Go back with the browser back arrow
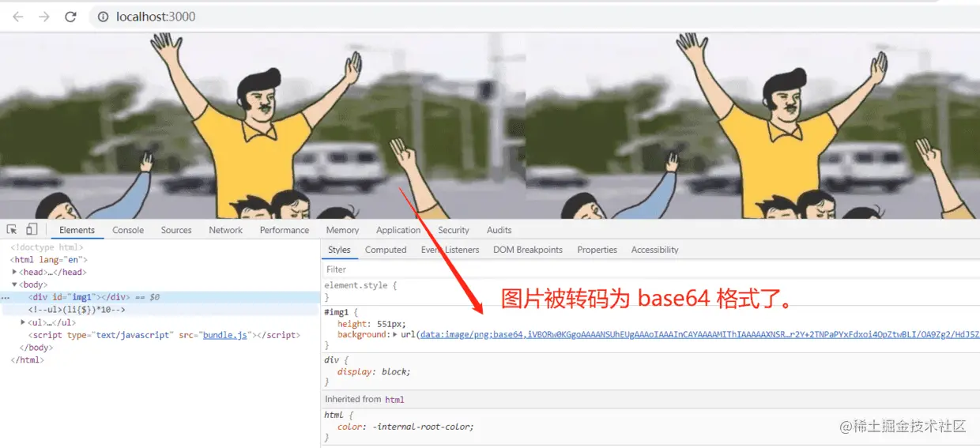The image size is (980, 448). [x=18, y=17]
